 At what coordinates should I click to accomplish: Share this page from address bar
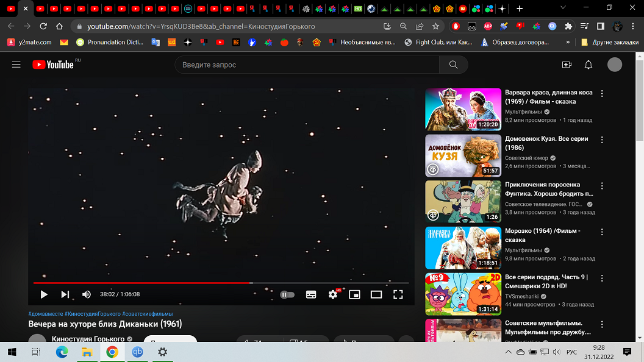(x=420, y=26)
